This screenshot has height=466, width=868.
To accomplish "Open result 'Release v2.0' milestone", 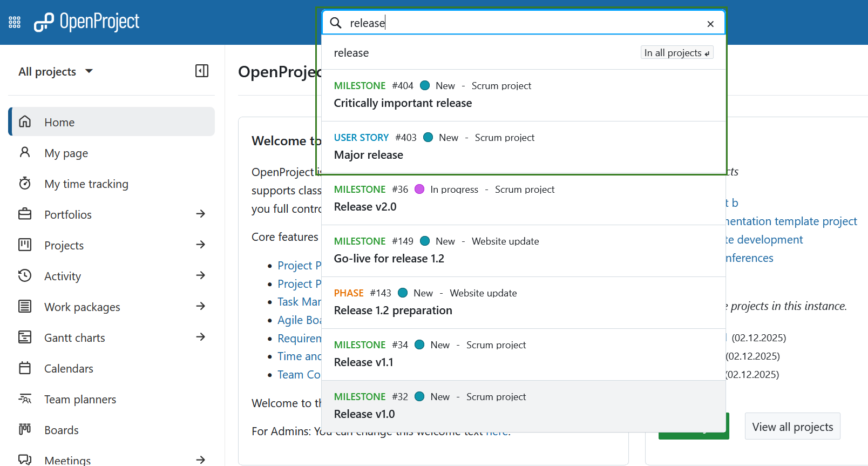I will click(x=524, y=199).
